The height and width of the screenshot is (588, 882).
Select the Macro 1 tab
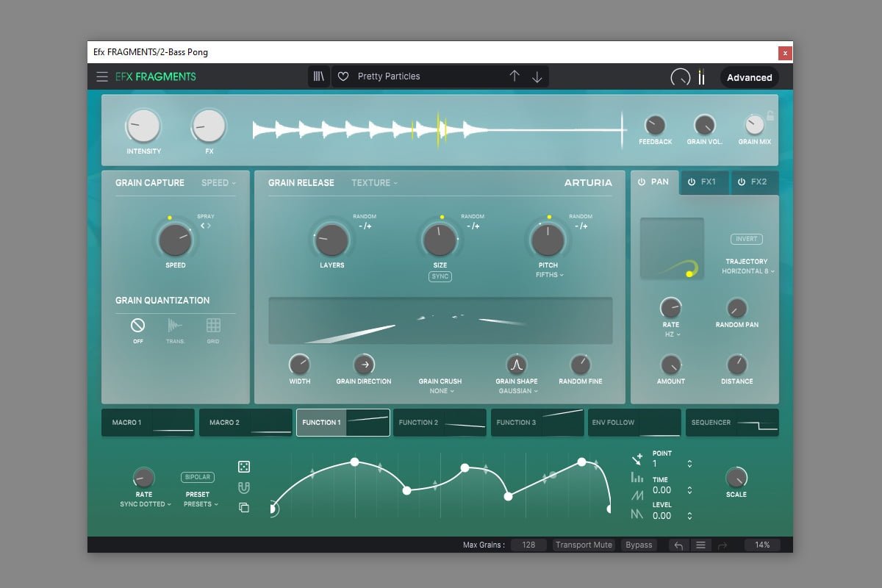148,423
